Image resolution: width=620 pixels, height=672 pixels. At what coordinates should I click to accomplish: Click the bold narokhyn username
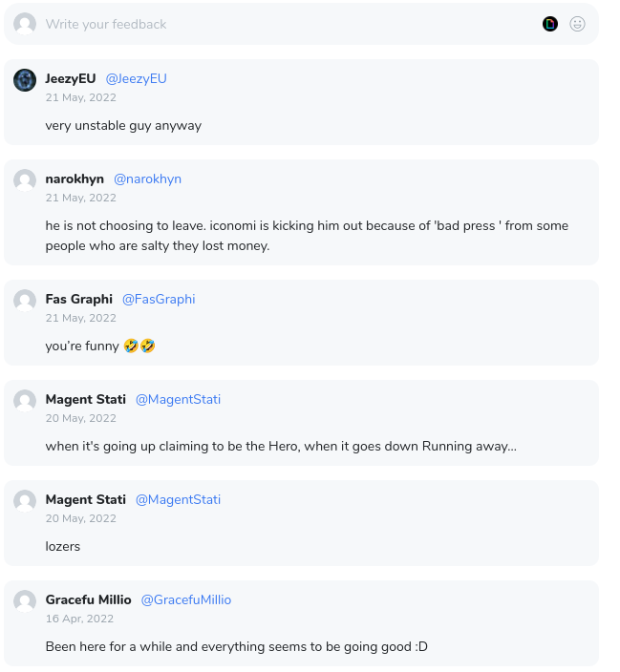pyautogui.click(x=75, y=179)
